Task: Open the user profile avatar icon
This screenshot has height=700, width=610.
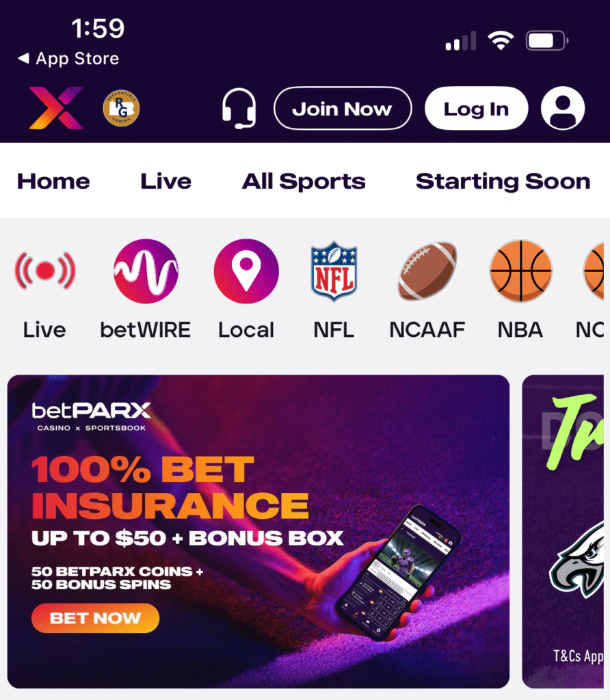Action: 563,108
